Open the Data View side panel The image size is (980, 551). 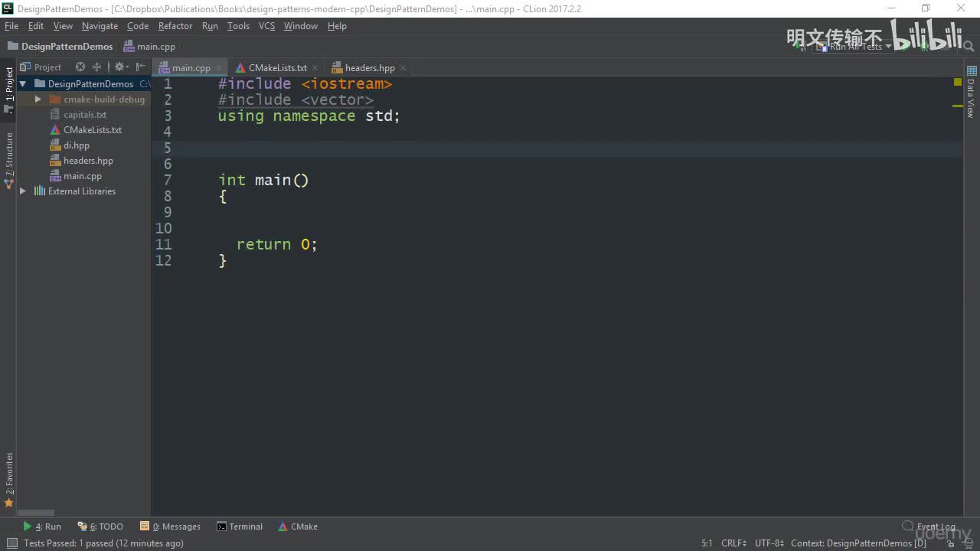click(971, 93)
